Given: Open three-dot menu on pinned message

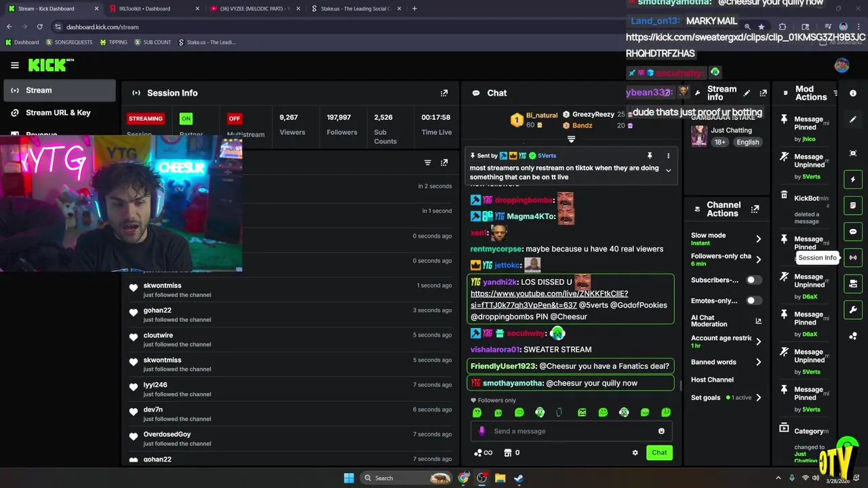Looking at the screenshot, I should click(x=668, y=156).
